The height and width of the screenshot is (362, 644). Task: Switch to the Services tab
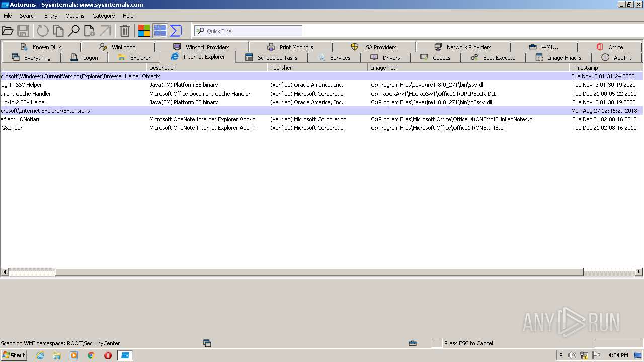click(x=334, y=57)
